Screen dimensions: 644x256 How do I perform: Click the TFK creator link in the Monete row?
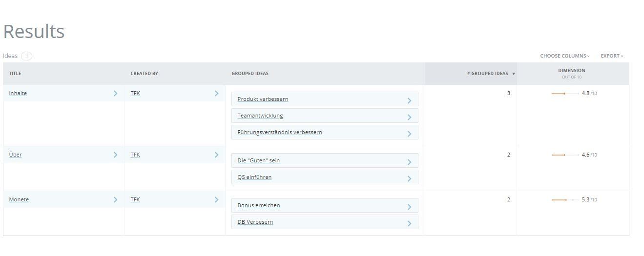[x=135, y=199]
